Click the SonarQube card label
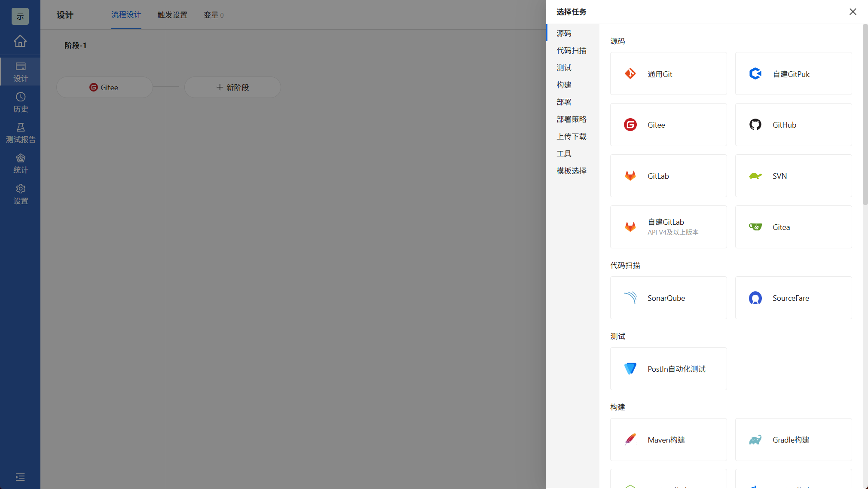Image resolution: width=868 pixels, height=489 pixels. pyautogui.click(x=666, y=298)
